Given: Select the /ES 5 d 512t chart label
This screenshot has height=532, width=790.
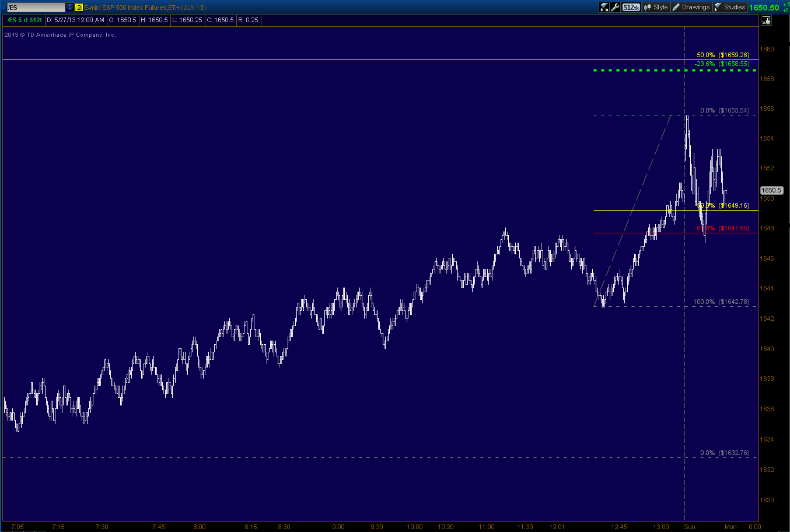Looking at the screenshot, I should pos(24,20).
